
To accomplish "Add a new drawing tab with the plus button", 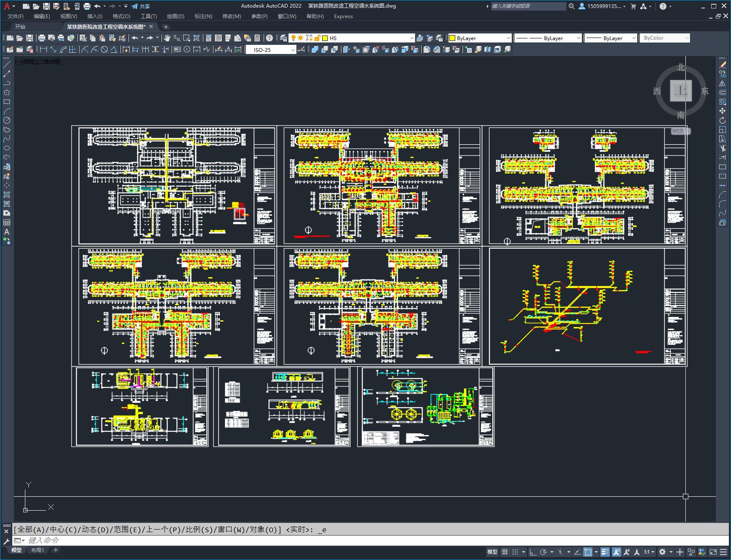I will click(166, 27).
